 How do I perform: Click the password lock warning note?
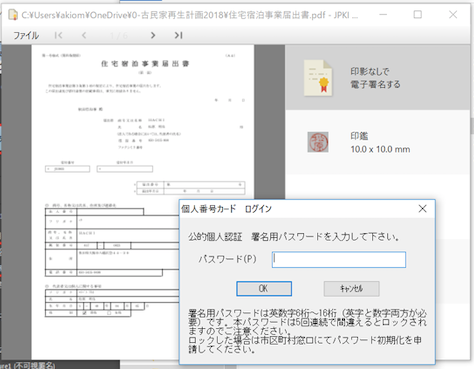tap(307, 331)
